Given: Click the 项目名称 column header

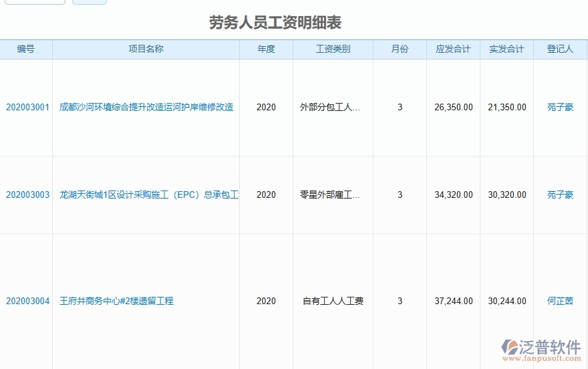Looking at the screenshot, I should tap(146, 49).
